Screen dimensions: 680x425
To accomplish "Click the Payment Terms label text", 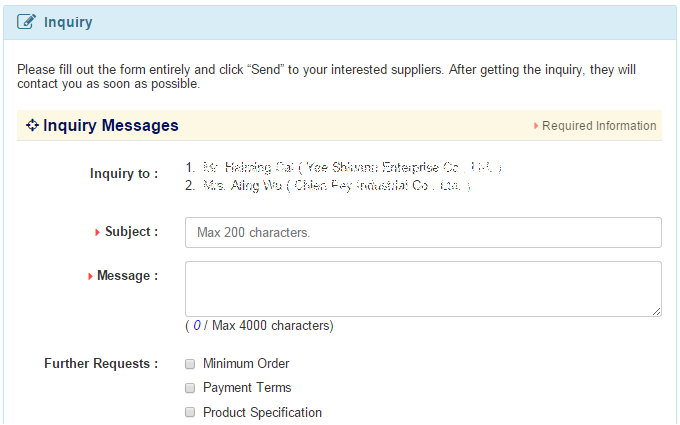I will 247,387.
